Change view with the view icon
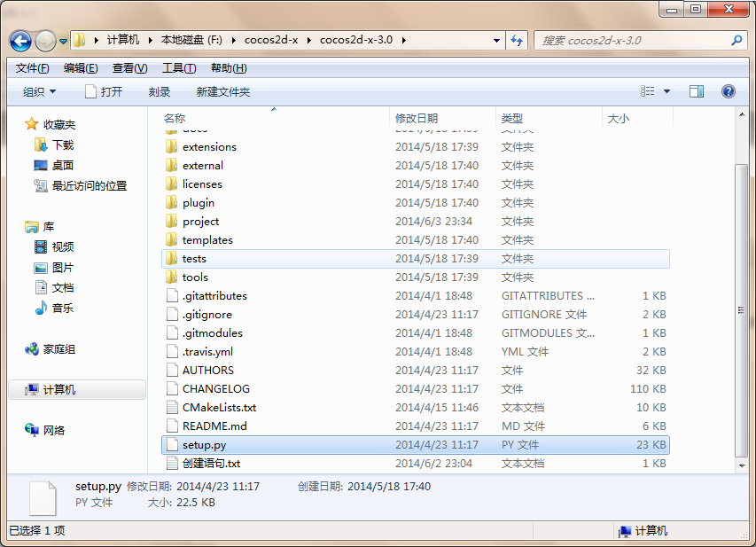756x547 pixels. click(x=648, y=91)
